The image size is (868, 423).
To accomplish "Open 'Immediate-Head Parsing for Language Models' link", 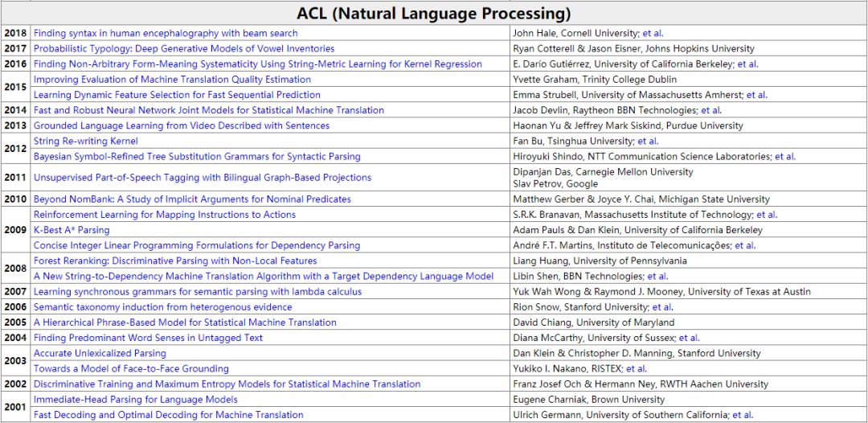I will [136, 400].
